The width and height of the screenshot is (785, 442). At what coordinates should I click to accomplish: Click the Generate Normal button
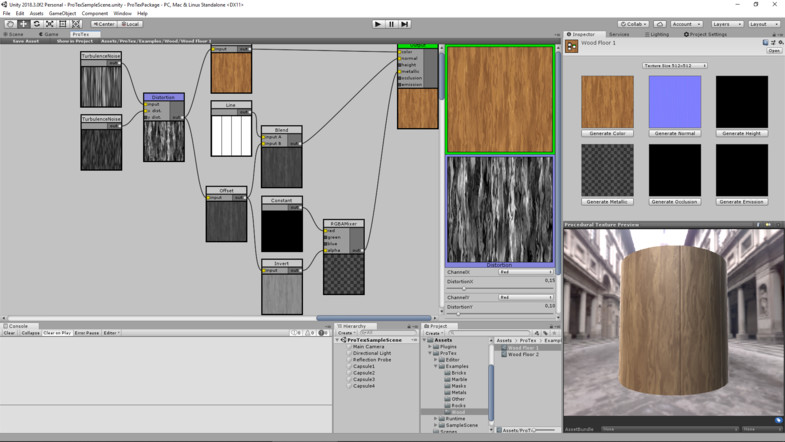(x=674, y=133)
